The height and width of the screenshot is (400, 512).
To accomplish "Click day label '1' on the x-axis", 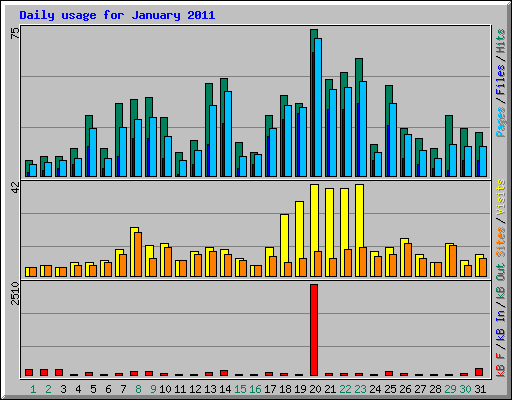I will pyautogui.click(x=33, y=389).
